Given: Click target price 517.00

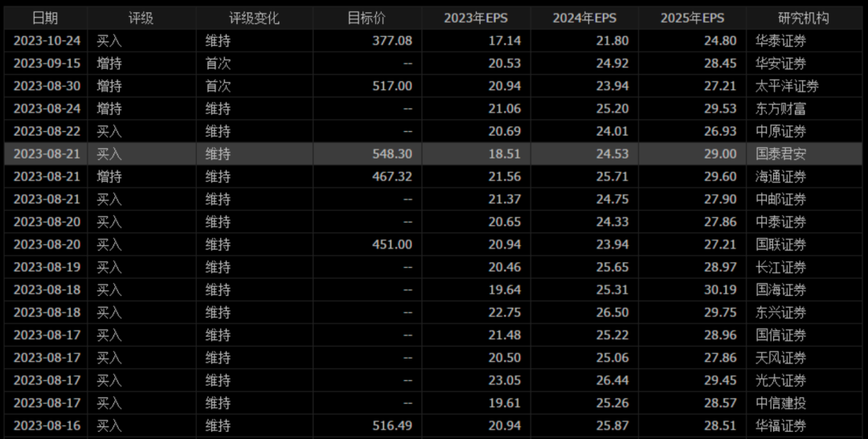Looking at the screenshot, I should [392, 86].
